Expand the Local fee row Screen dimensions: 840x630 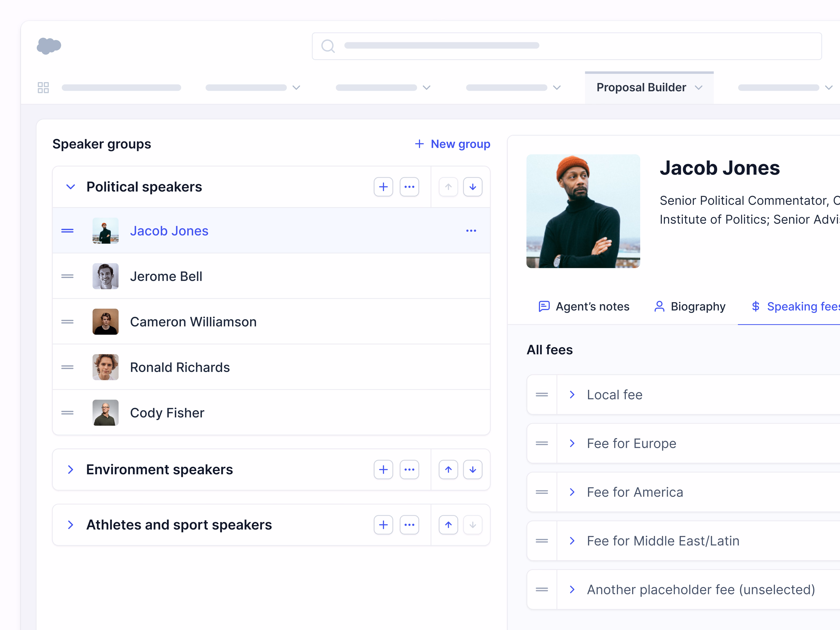point(572,395)
